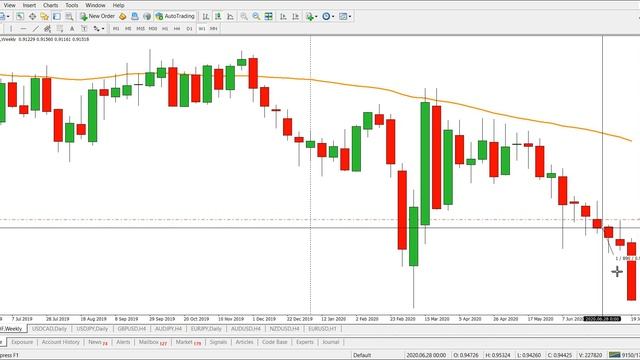
Task: Open the Tools menu
Action: tap(72, 5)
